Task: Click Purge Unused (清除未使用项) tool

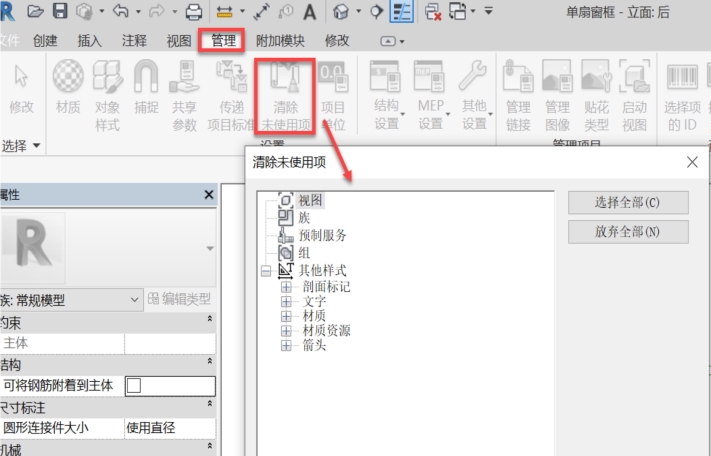Action: pyautogui.click(x=286, y=96)
